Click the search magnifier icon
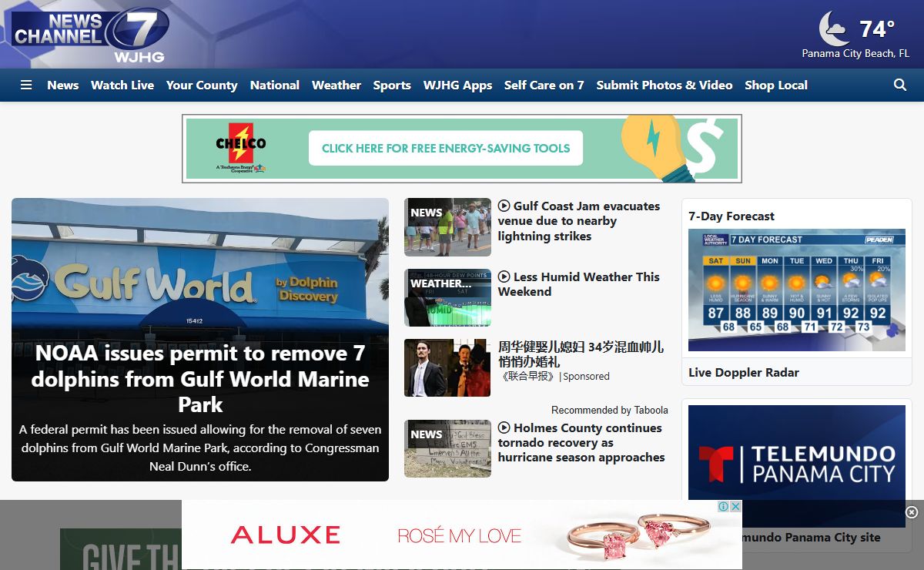 [900, 85]
